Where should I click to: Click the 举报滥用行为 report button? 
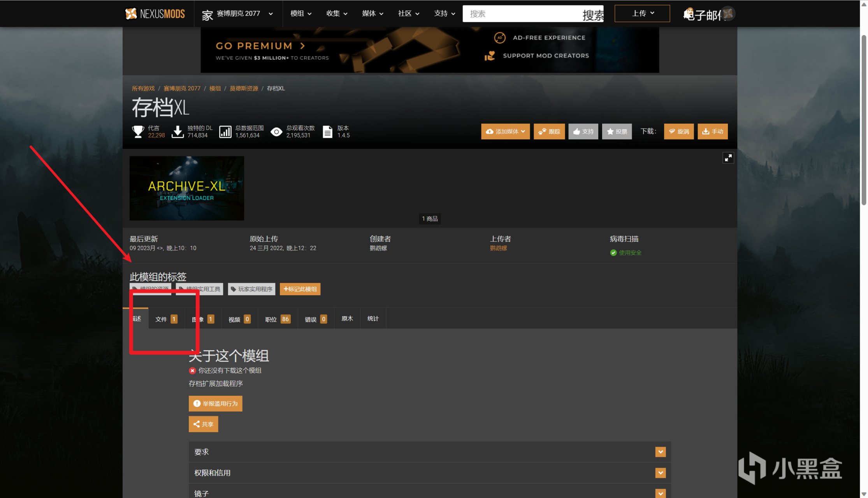[x=216, y=403]
